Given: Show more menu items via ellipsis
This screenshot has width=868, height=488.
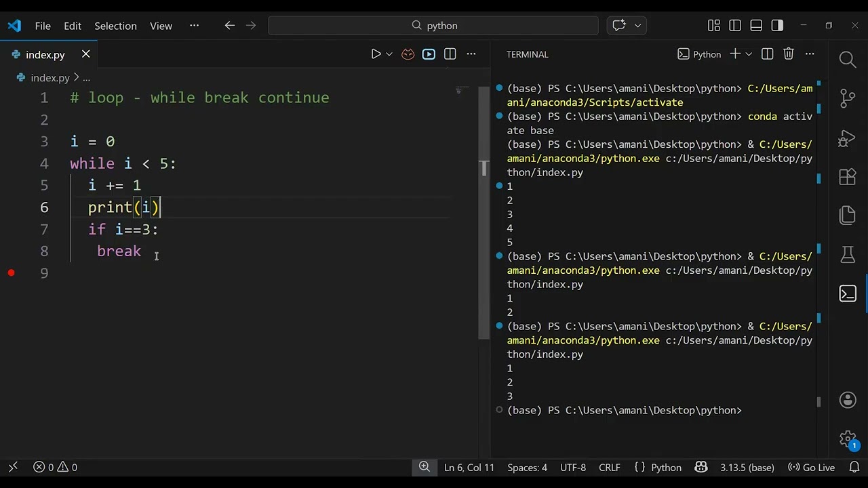Looking at the screenshot, I should [x=195, y=26].
